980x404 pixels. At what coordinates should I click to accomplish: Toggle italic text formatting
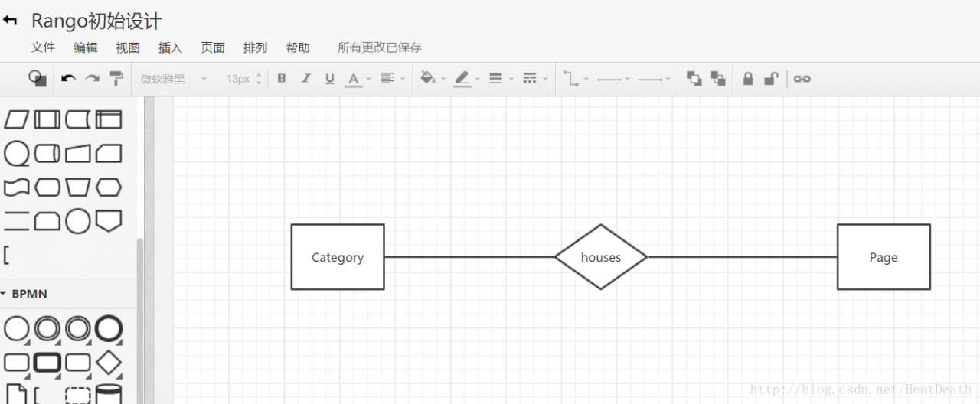pyautogui.click(x=305, y=79)
